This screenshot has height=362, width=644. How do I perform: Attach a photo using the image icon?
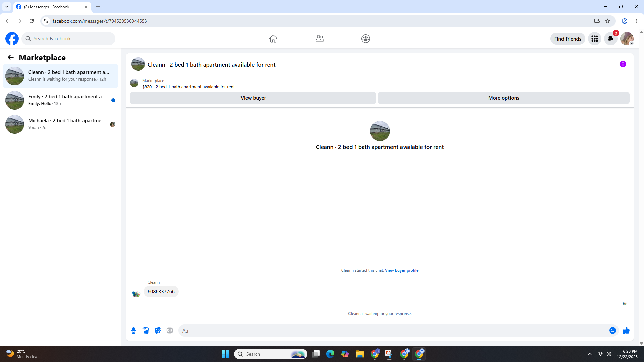(146, 330)
